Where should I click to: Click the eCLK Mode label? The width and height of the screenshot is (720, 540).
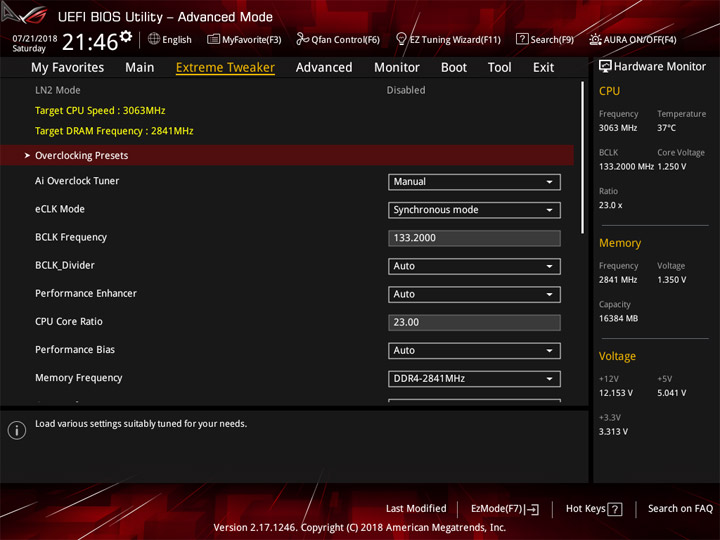pos(60,209)
